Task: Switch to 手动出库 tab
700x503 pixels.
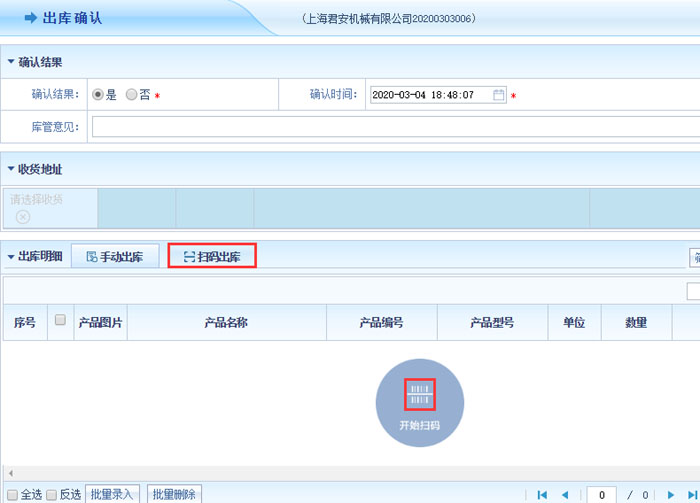Action: coord(114,257)
